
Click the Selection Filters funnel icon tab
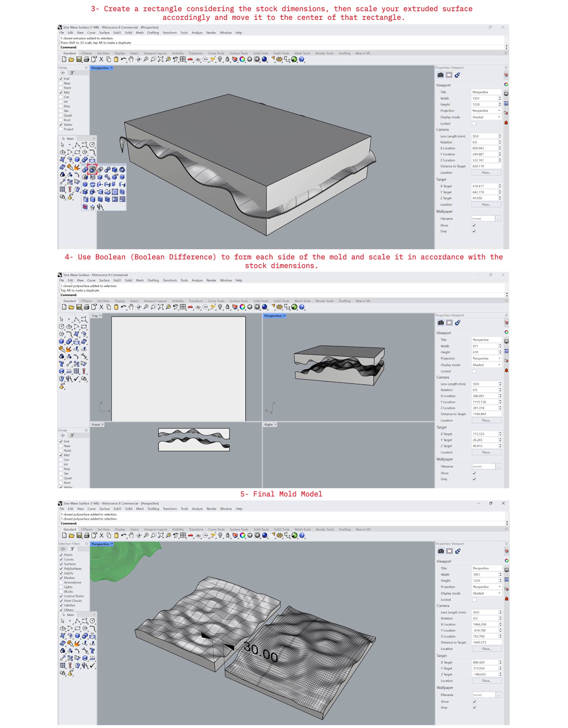[72, 549]
